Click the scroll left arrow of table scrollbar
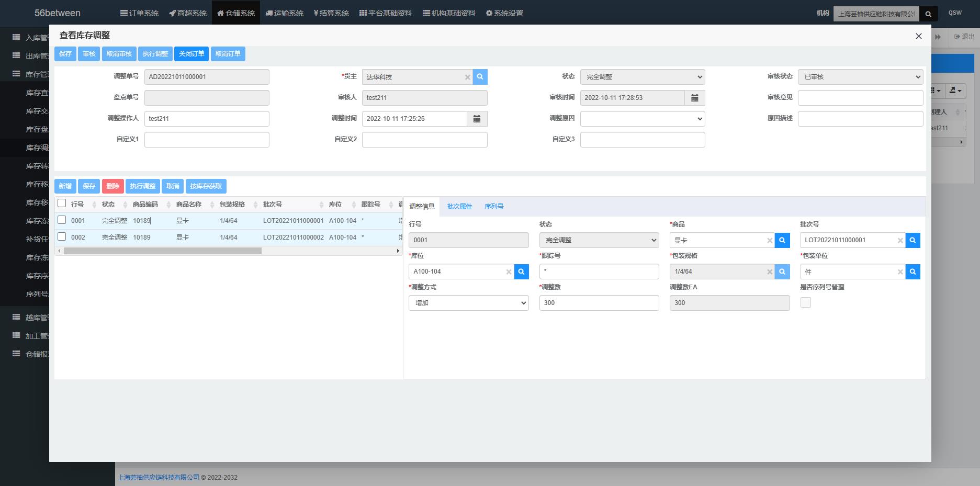980x486 pixels. [59, 251]
